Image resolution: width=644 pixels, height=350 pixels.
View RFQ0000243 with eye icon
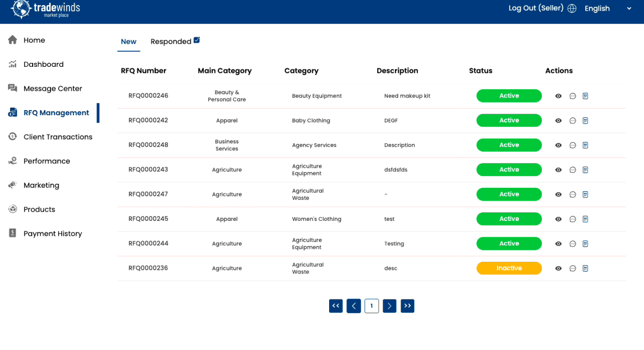(558, 170)
